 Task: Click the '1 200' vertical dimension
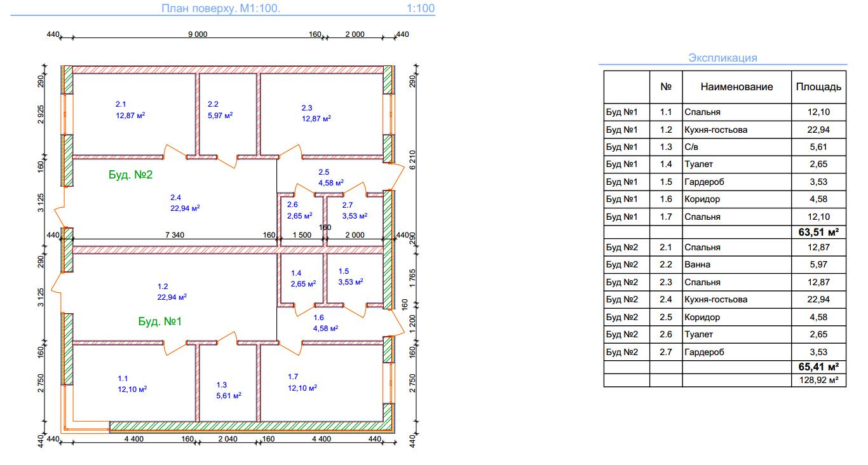(x=412, y=325)
